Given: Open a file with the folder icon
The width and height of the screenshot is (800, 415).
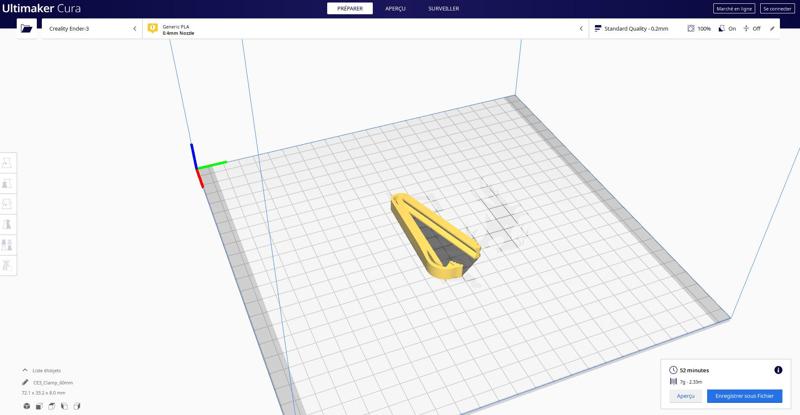Looking at the screenshot, I should [x=27, y=29].
